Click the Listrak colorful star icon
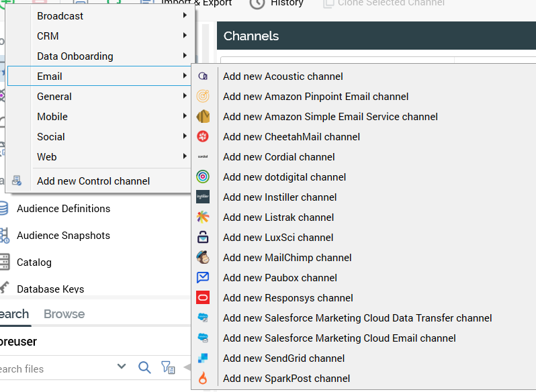This screenshot has height=392, width=536. pyautogui.click(x=203, y=217)
